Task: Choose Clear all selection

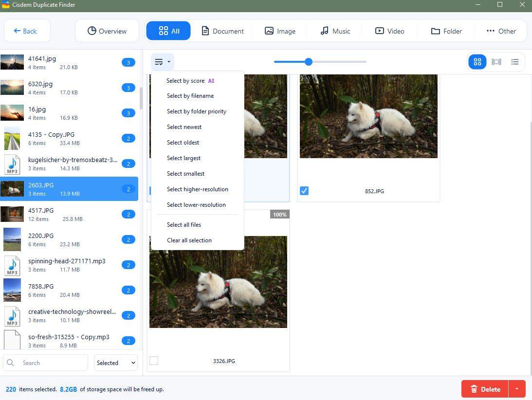Action: coord(189,240)
